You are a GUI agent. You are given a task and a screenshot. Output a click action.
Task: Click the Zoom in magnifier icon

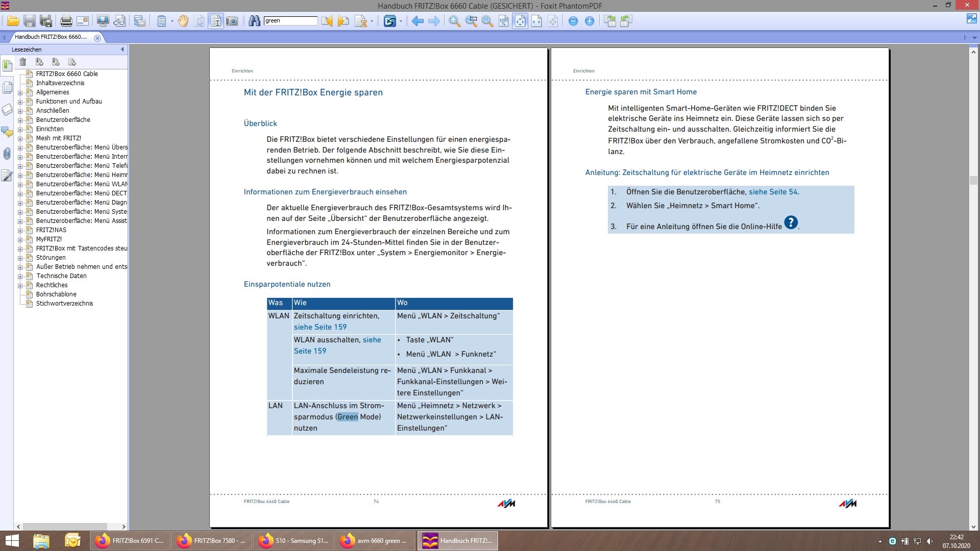[454, 21]
